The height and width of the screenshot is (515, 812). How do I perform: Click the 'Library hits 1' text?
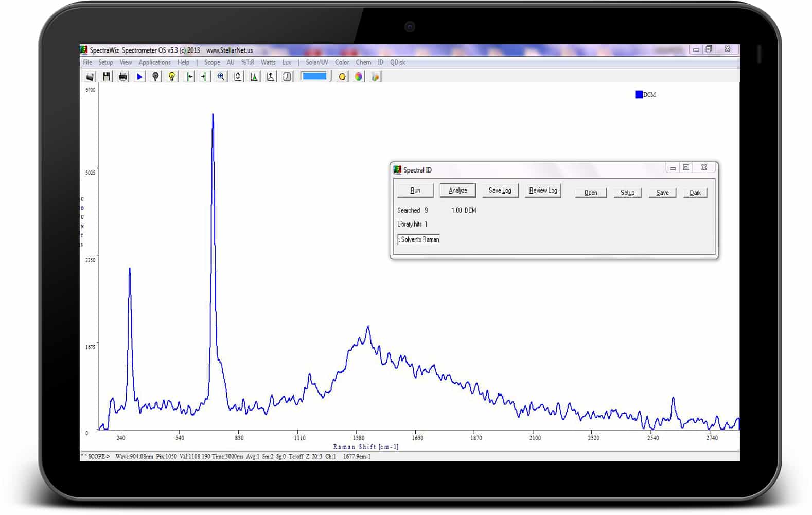(x=412, y=224)
